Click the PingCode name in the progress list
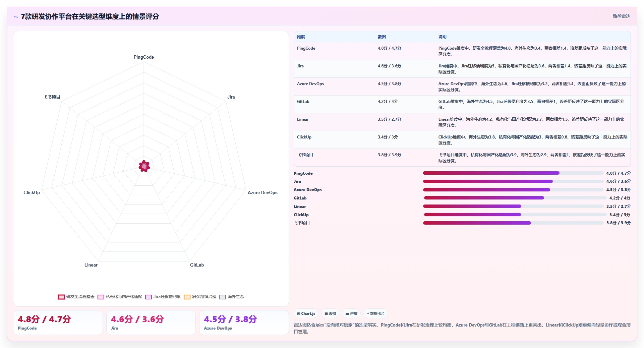The height and width of the screenshot is (348, 644). click(x=303, y=173)
